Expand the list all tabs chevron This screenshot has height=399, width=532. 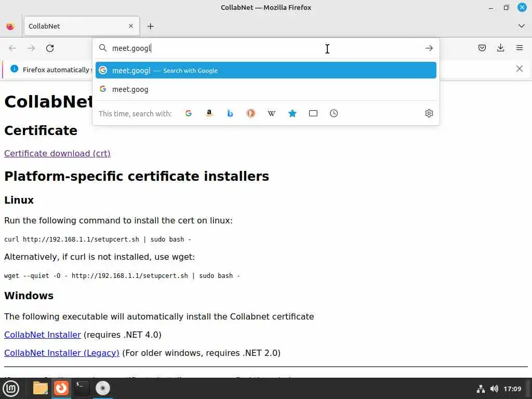pos(522,26)
